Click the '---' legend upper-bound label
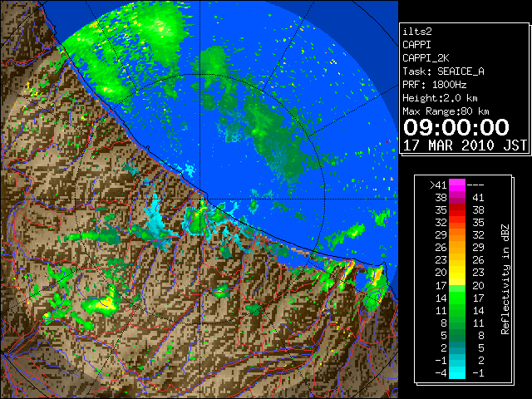The image size is (532, 399). coord(475,185)
